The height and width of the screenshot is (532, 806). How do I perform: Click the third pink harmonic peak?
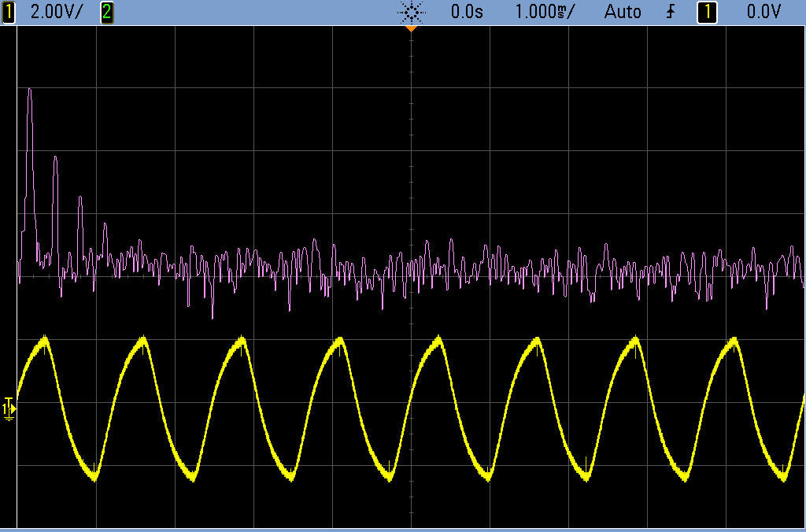click(80, 198)
